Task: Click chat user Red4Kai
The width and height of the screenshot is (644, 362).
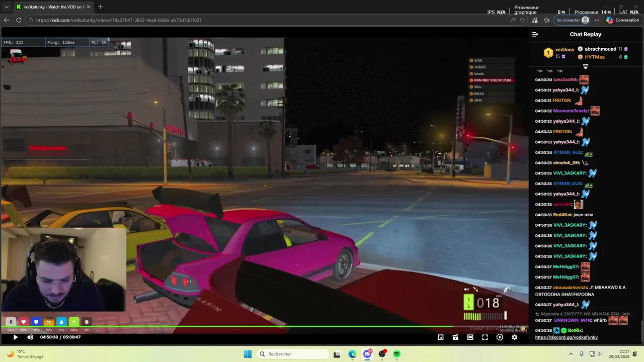Action: point(562,215)
